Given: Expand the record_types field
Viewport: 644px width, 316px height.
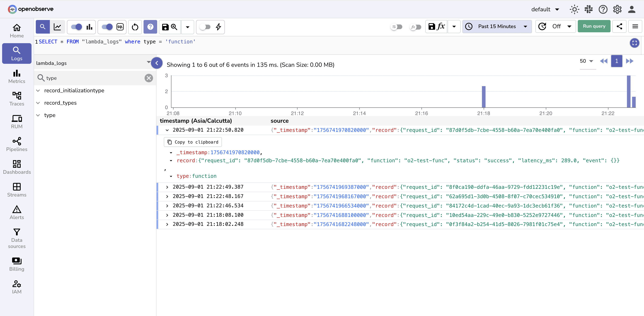Looking at the screenshot, I should pyautogui.click(x=38, y=102).
